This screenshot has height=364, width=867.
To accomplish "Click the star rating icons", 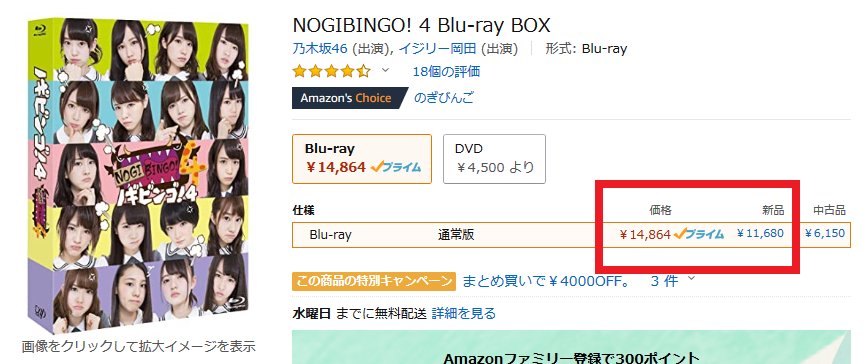I will pyautogui.click(x=331, y=71).
